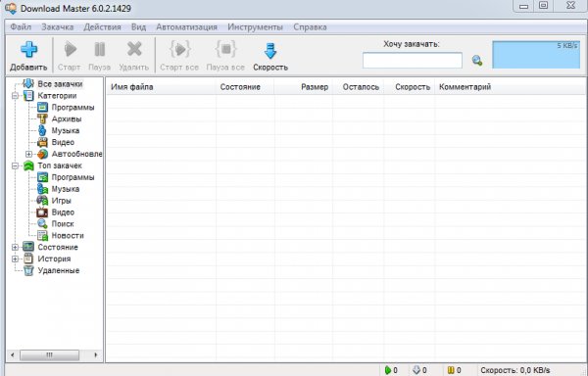The height and width of the screenshot is (376, 588).
Task: Select Все закачки icon in tree
Action: (28, 84)
